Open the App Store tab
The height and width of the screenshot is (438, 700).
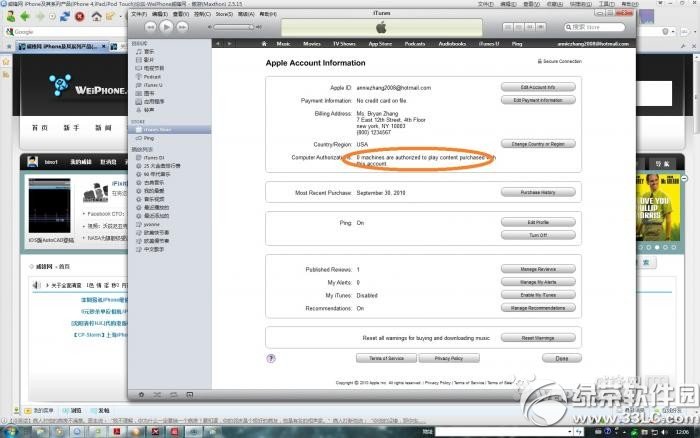pos(380,44)
